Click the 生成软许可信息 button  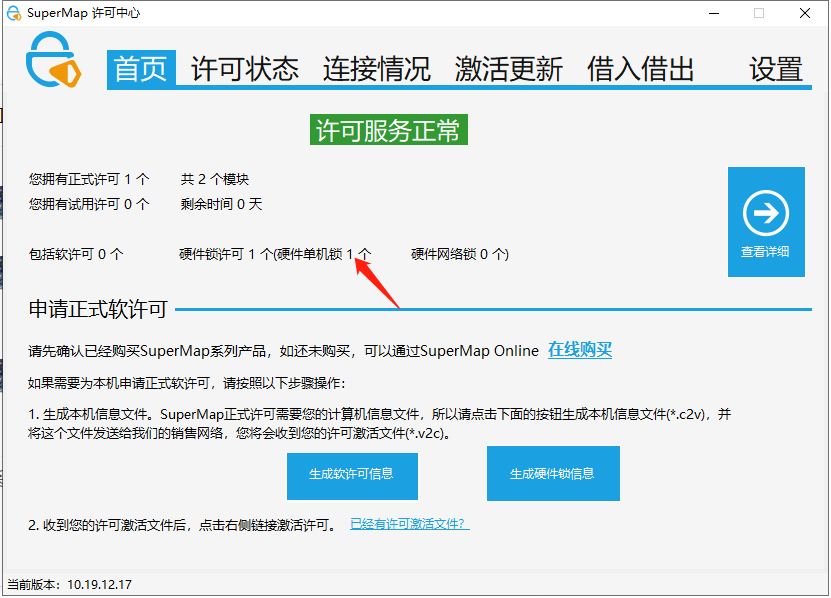click(352, 476)
